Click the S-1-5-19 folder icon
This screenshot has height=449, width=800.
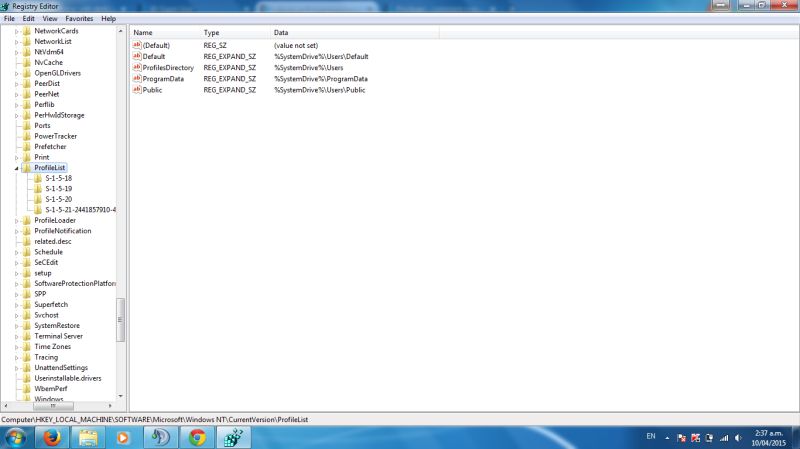point(38,189)
